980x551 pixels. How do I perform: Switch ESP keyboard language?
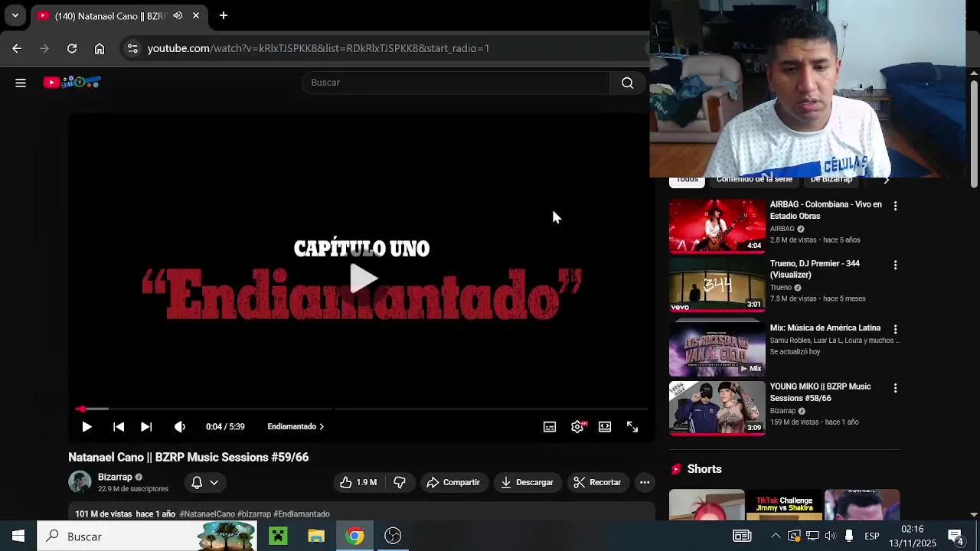[x=872, y=536]
